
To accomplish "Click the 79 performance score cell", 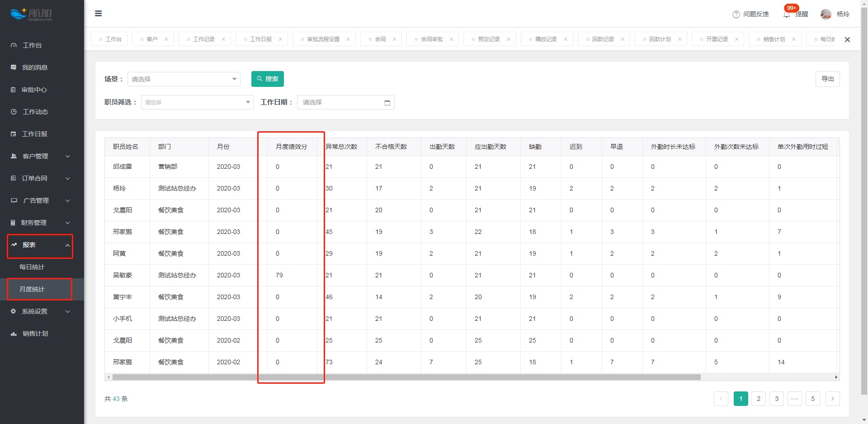I will 279,275.
